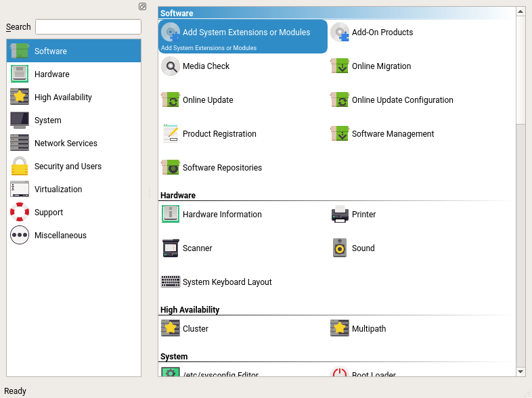
Task: Click the Sound speaker icon
Action: tap(339, 248)
